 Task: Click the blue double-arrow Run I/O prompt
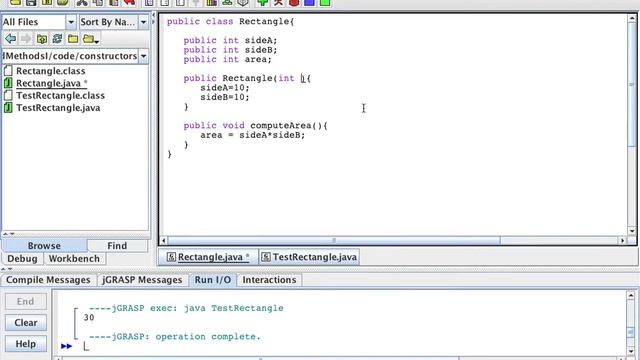click(x=67, y=346)
